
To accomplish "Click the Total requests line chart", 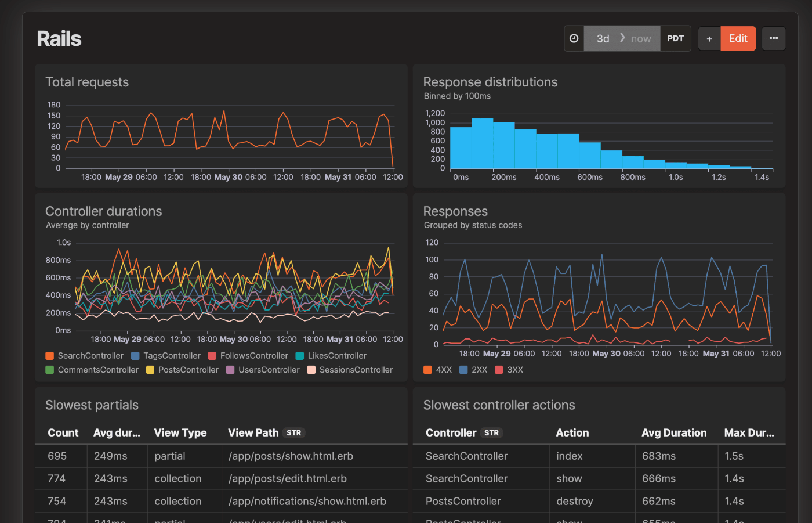I will click(x=230, y=137).
